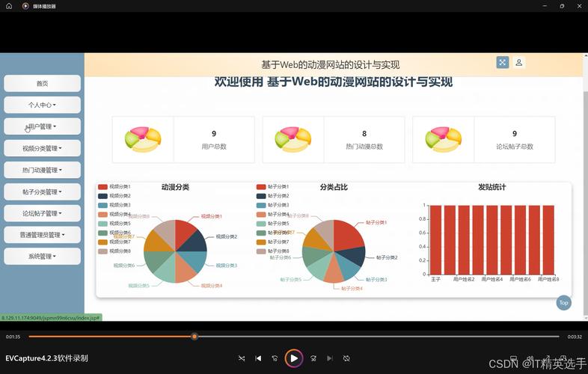
Task: Expand the 论坛帖子管理 menu
Action: click(42, 213)
